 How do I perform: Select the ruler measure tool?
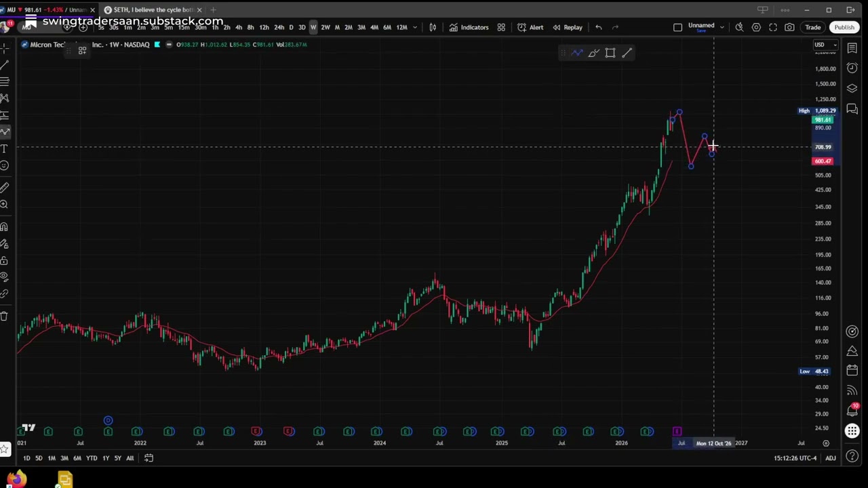(4, 188)
